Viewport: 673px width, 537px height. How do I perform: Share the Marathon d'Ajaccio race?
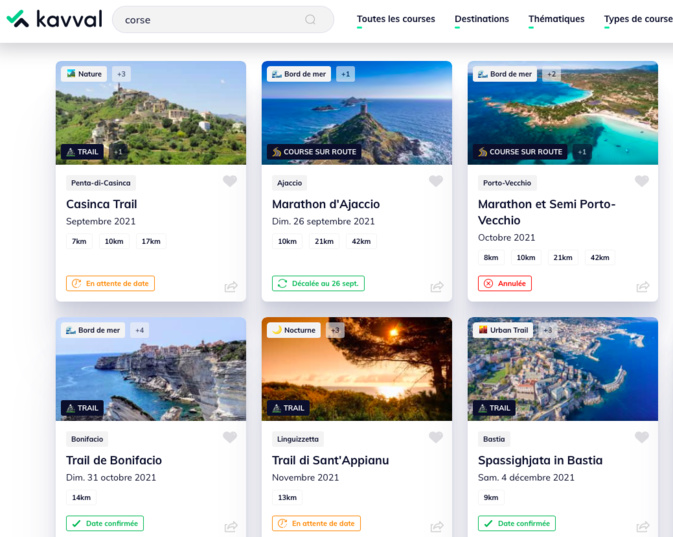[x=437, y=287]
